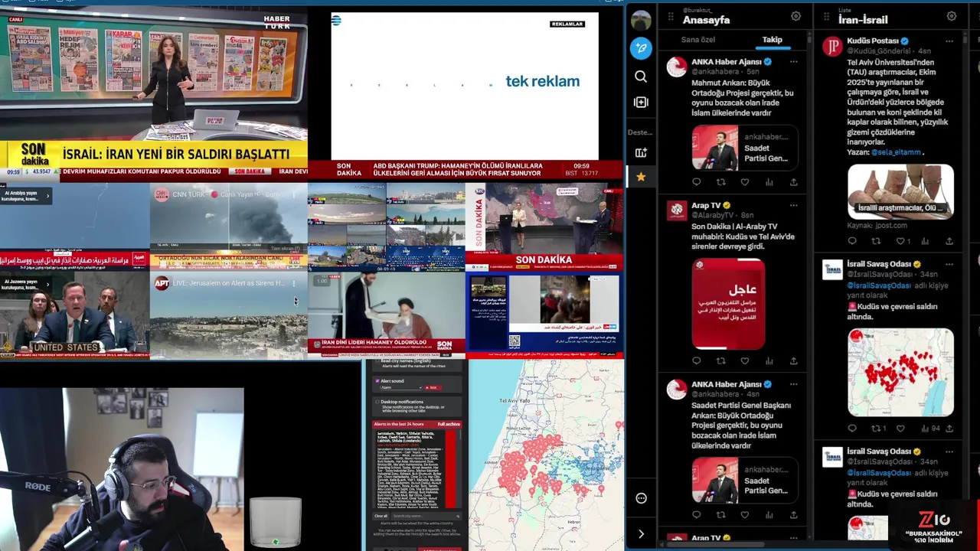Like the first ANKA Haber Ajansı post
This screenshot has height=551, width=980.
744,182
